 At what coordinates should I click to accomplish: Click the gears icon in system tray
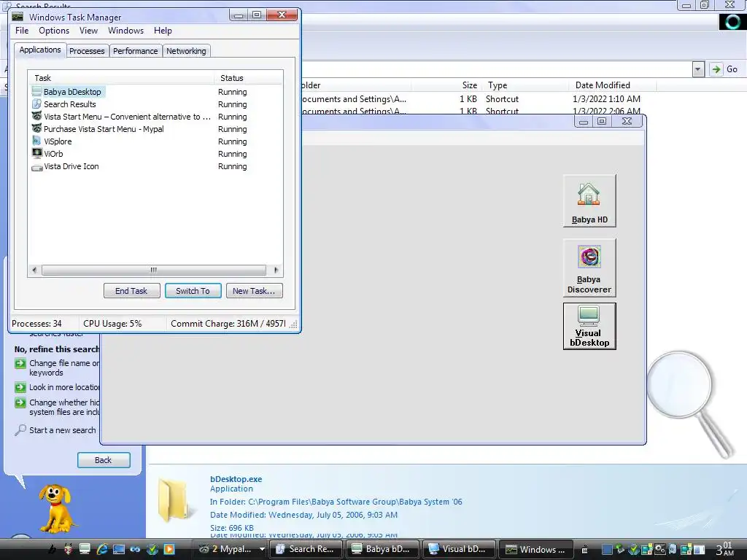(659, 549)
